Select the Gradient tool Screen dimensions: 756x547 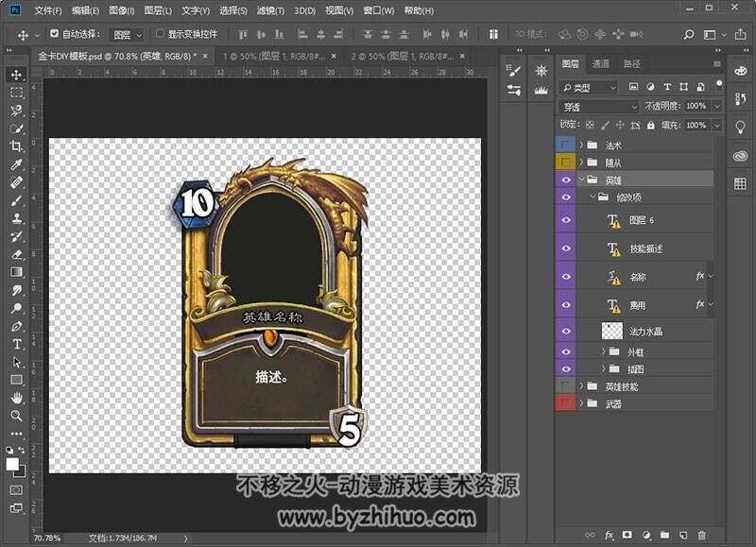pos(16,272)
